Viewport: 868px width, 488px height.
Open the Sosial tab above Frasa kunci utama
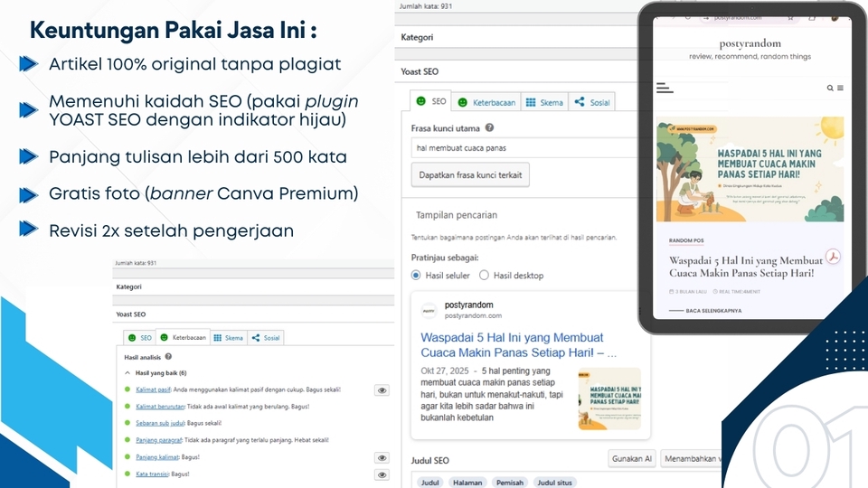591,102
